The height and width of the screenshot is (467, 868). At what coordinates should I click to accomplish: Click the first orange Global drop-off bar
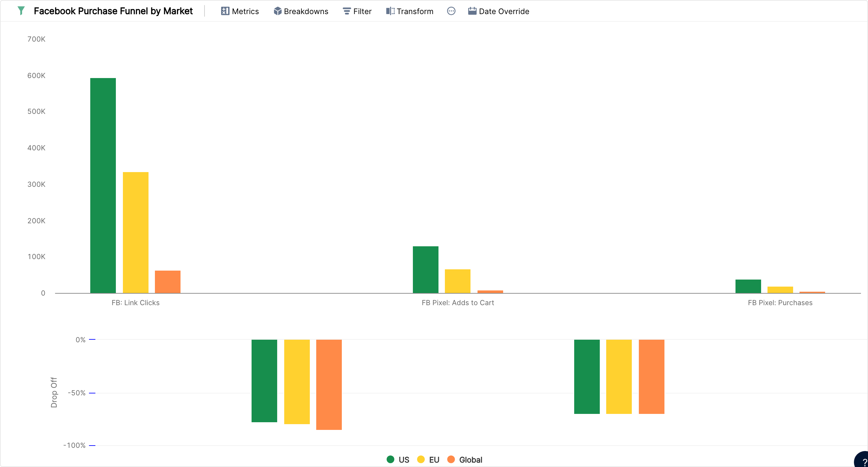click(329, 385)
